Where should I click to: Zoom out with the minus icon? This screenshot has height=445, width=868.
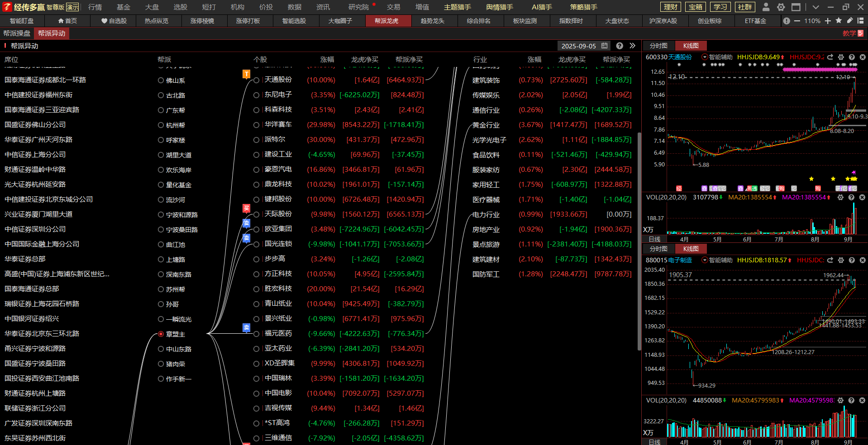tap(797, 21)
